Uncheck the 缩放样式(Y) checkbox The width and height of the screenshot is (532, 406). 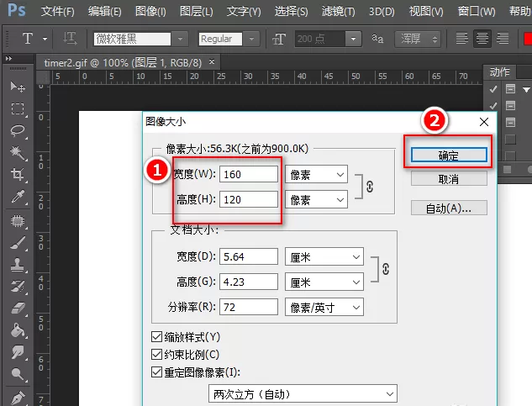[x=156, y=337]
